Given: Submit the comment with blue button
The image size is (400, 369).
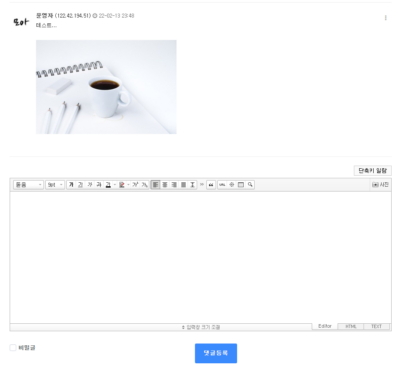Looking at the screenshot, I should [x=216, y=353].
